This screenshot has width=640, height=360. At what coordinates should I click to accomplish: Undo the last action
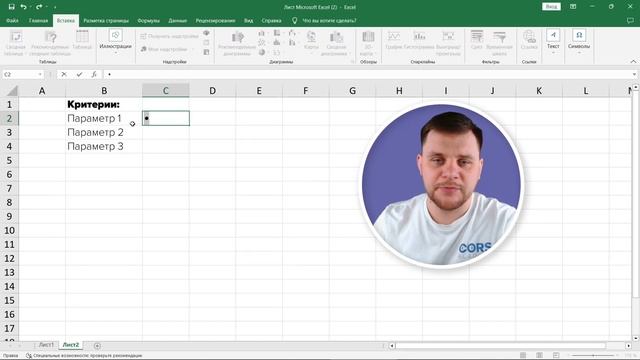23,7
